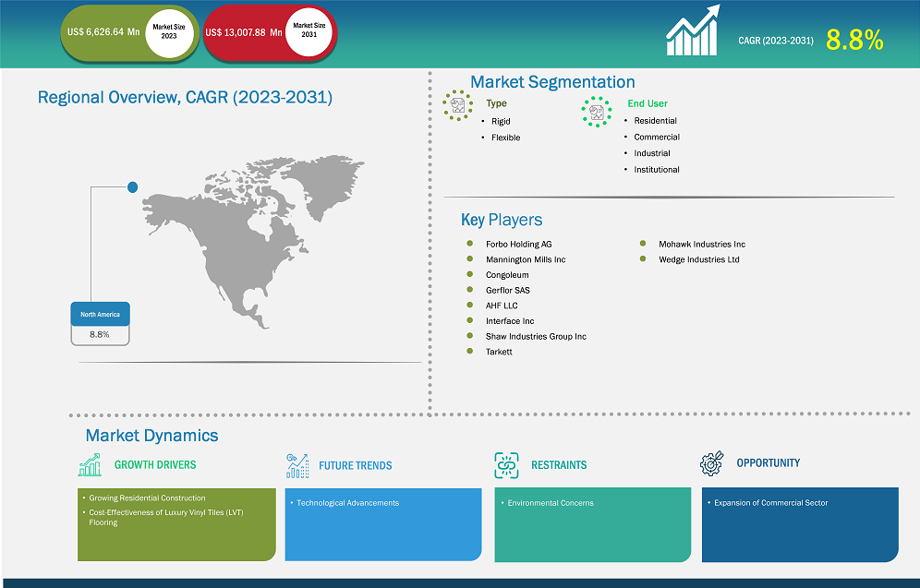Click the CAGR (2023-2031) label in header
This screenshot has height=588, width=920.
tap(776, 41)
